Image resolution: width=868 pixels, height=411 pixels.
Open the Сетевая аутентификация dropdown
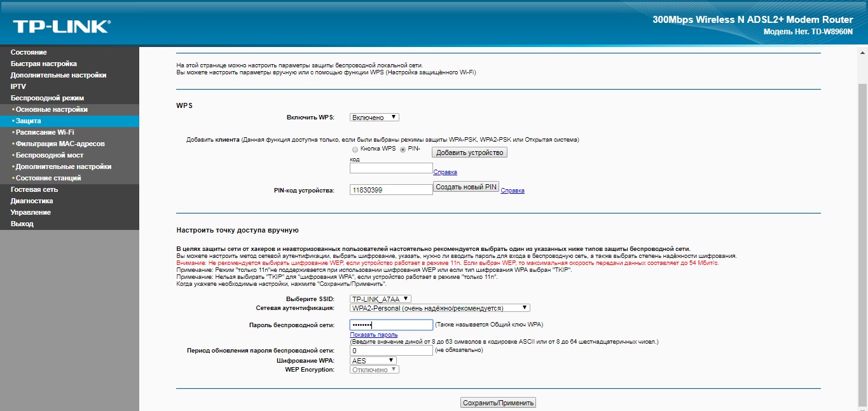pyautogui.click(x=439, y=308)
